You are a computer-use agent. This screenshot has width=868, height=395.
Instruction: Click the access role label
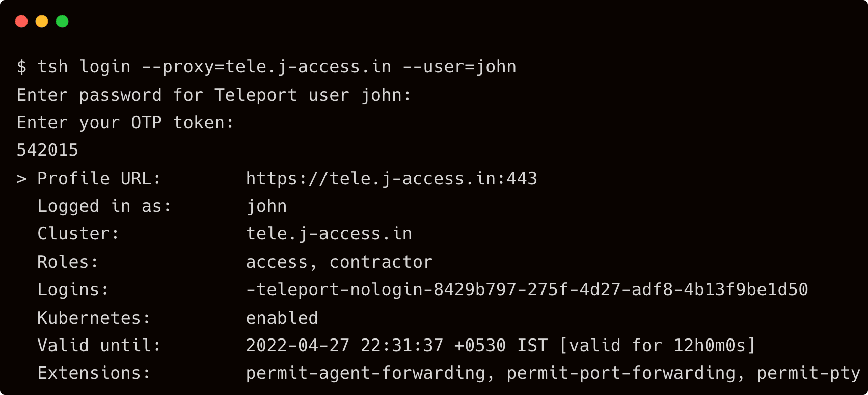point(277,261)
